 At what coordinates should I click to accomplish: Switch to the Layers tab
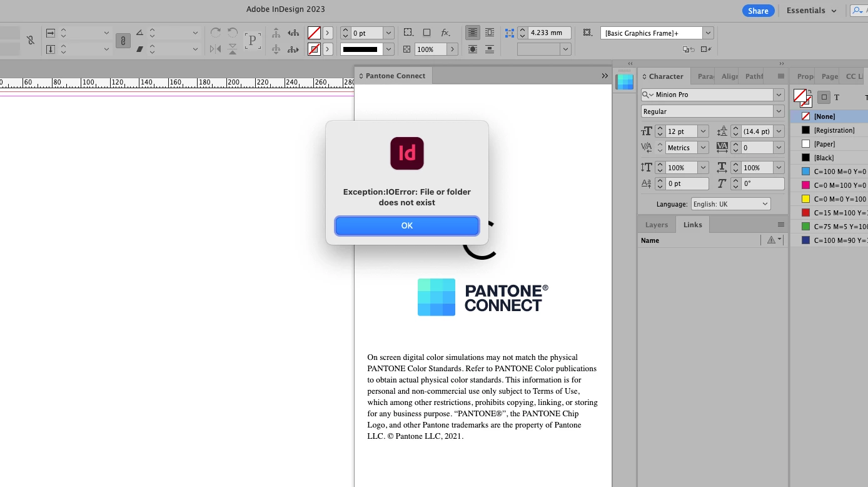coord(657,225)
